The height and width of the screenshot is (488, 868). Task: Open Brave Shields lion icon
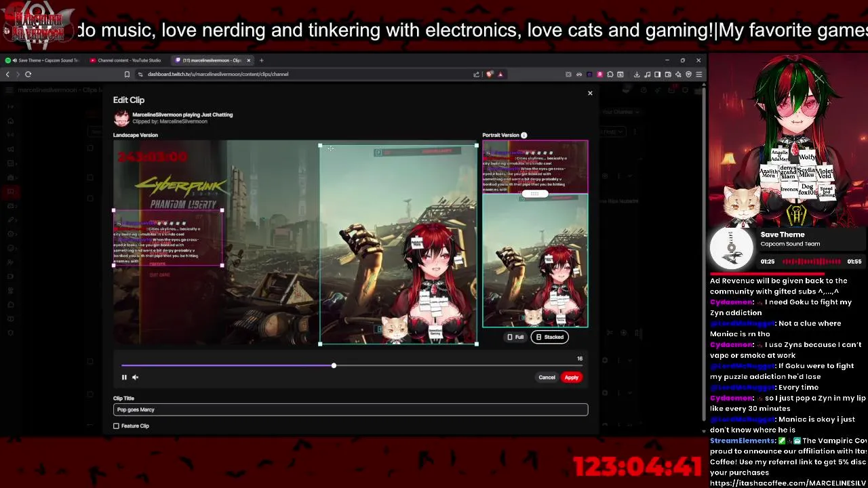click(490, 74)
